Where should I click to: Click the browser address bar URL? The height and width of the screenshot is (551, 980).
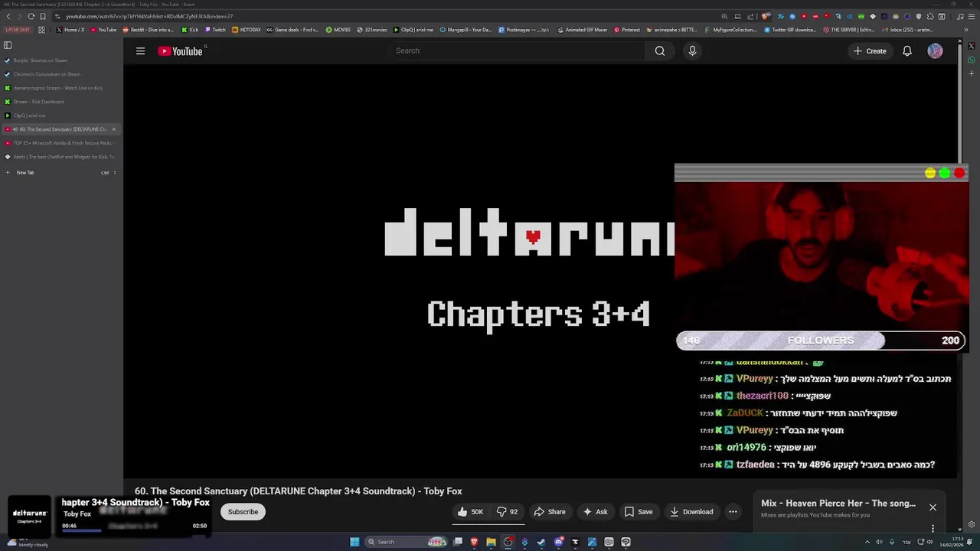(x=149, y=16)
